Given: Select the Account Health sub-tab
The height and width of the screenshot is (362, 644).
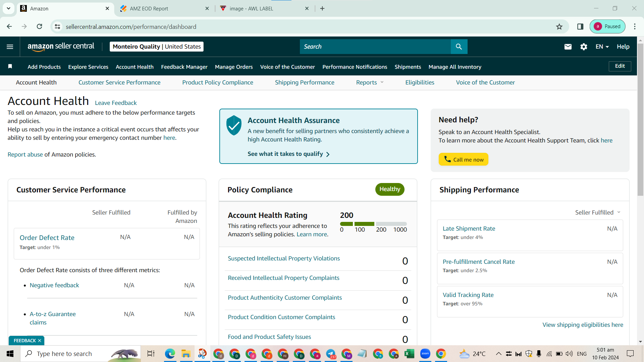Looking at the screenshot, I should [36, 82].
